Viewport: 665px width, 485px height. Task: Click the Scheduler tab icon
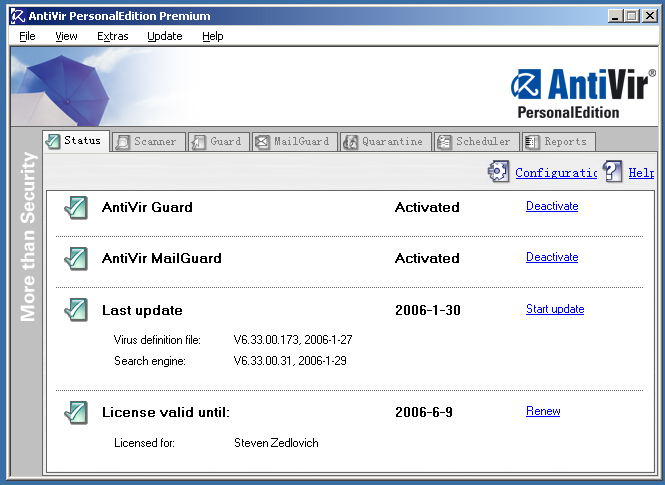pyautogui.click(x=444, y=142)
